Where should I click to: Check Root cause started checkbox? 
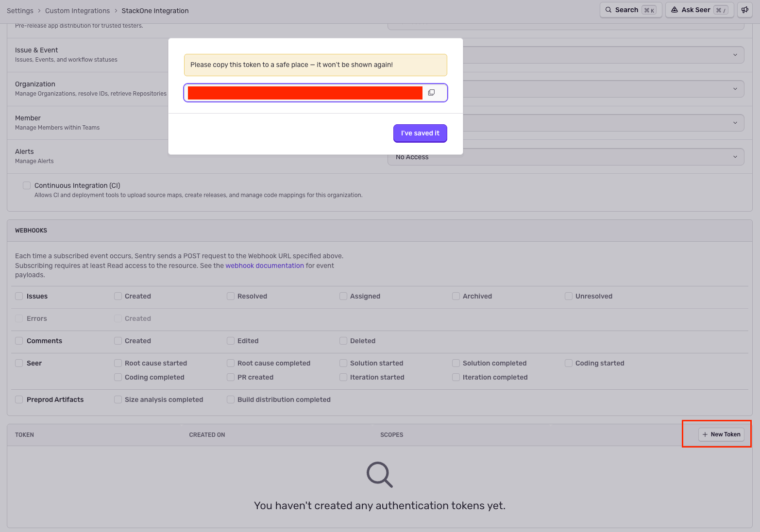118,363
